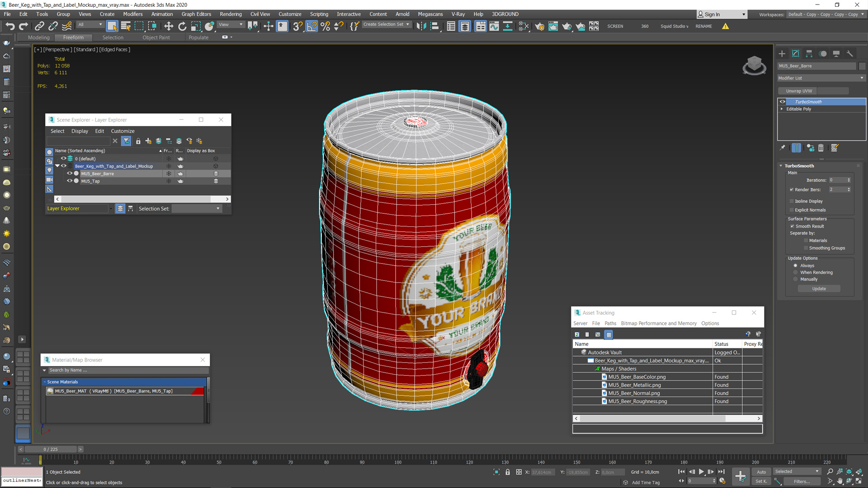
Task: Click the MU5_Beer_MAT material swatch
Action: [50, 391]
